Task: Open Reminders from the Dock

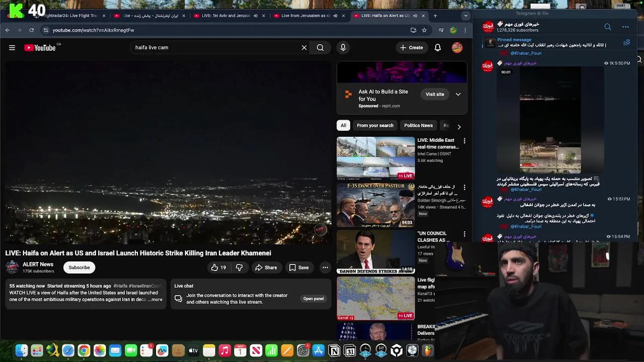Action: 146,350
